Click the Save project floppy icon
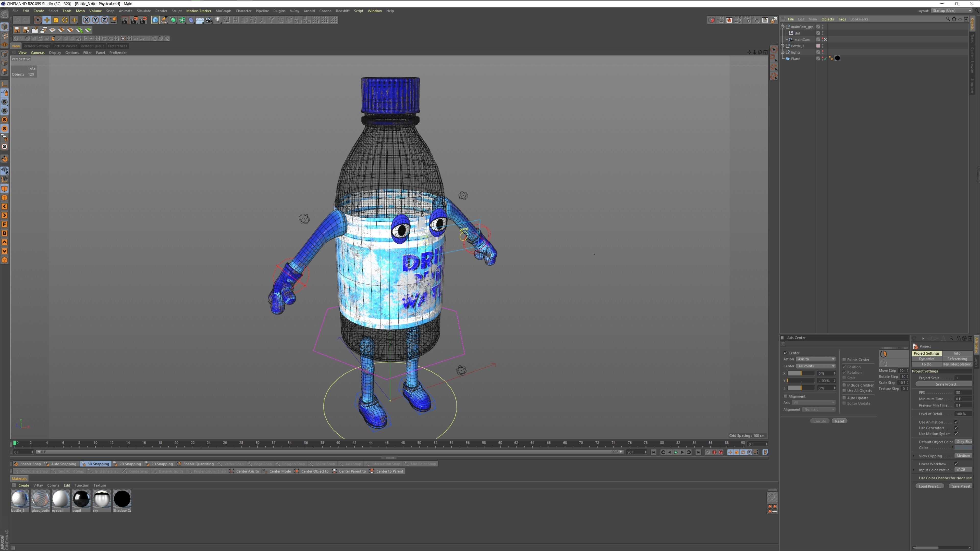Screen dimensions: 980x551 pos(17,30)
